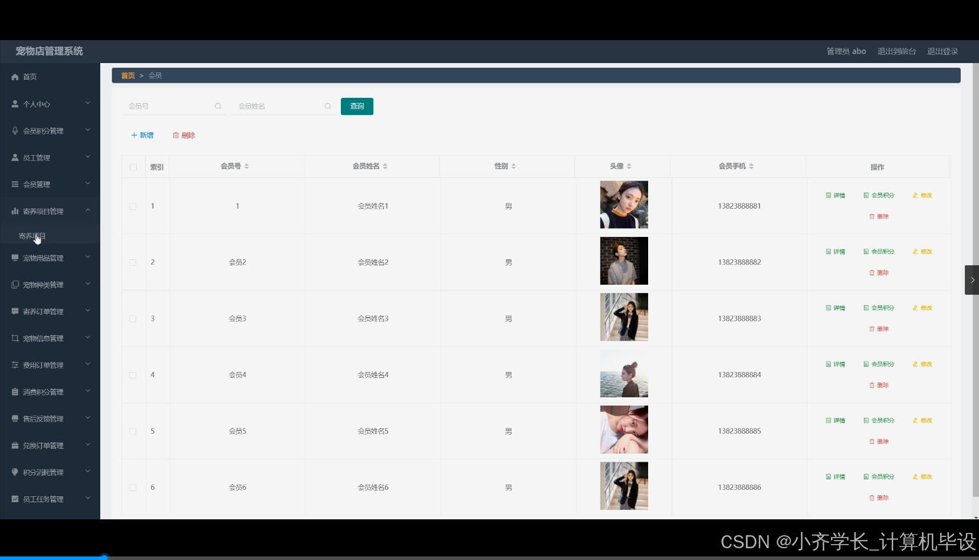Open 详情 for member 会员姓名4
The height and width of the screenshot is (560, 979).
pyautogui.click(x=836, y=364)
